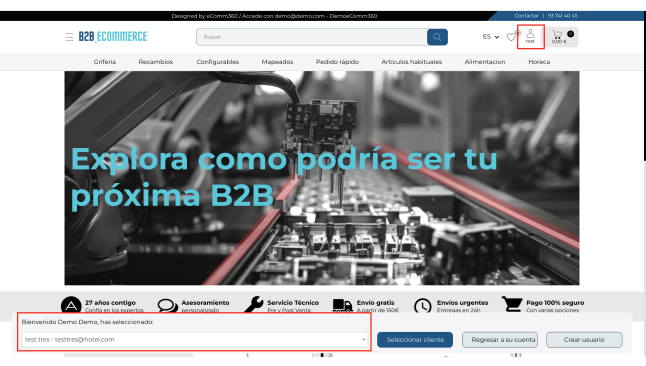Open the Artículos habituales menu item
646x366 pixels.
tap(412, 62)
